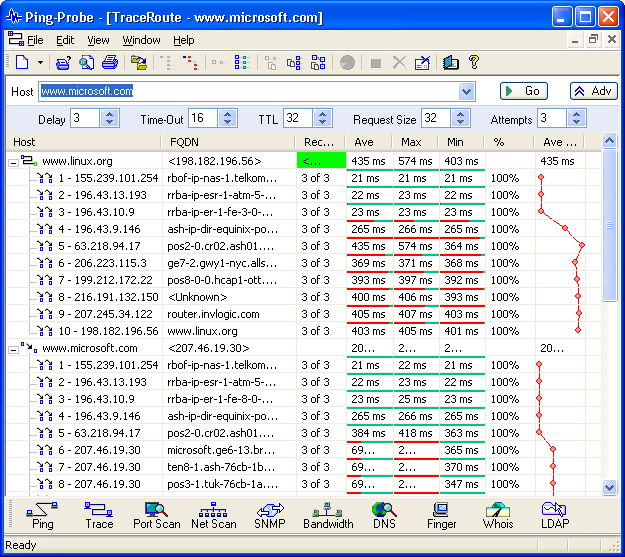625x557 pixels.
Task: Open the File menu
Action: (35, 40)
